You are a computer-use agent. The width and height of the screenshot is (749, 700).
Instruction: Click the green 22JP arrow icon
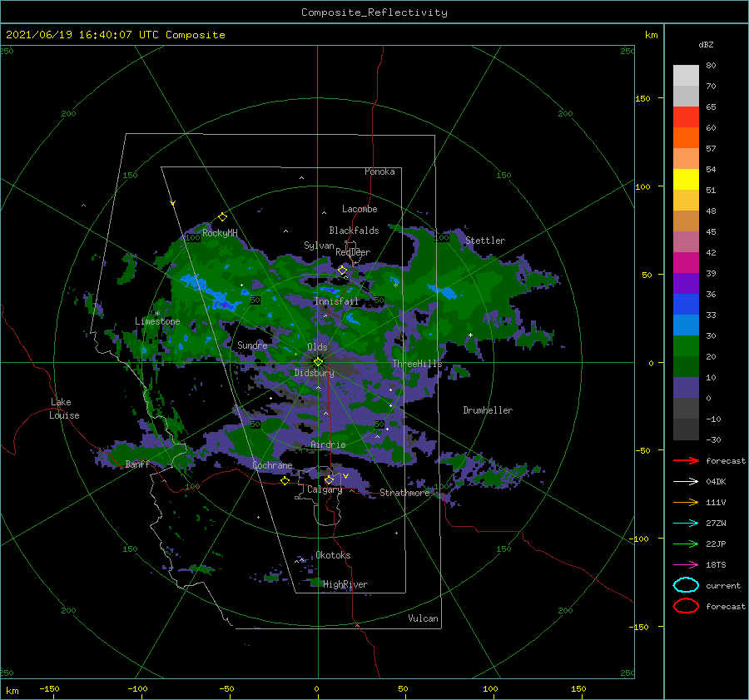point(686,544)
